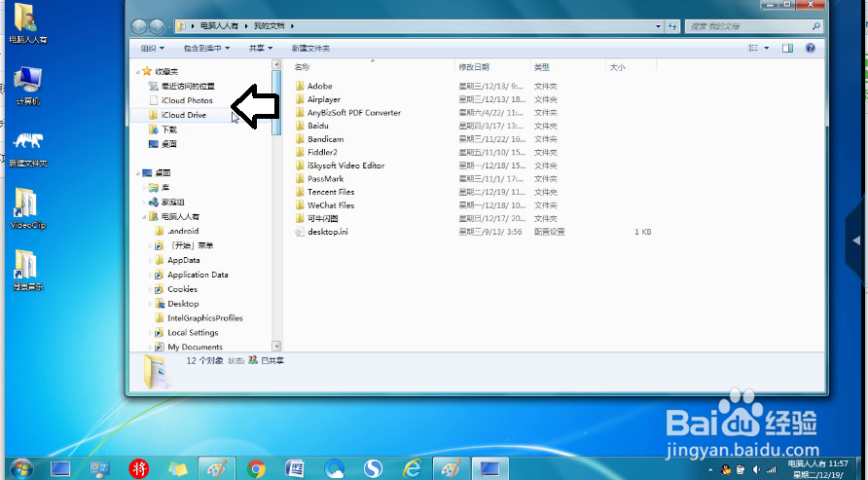Click the explorer Back navigation button

coord(139,26)
